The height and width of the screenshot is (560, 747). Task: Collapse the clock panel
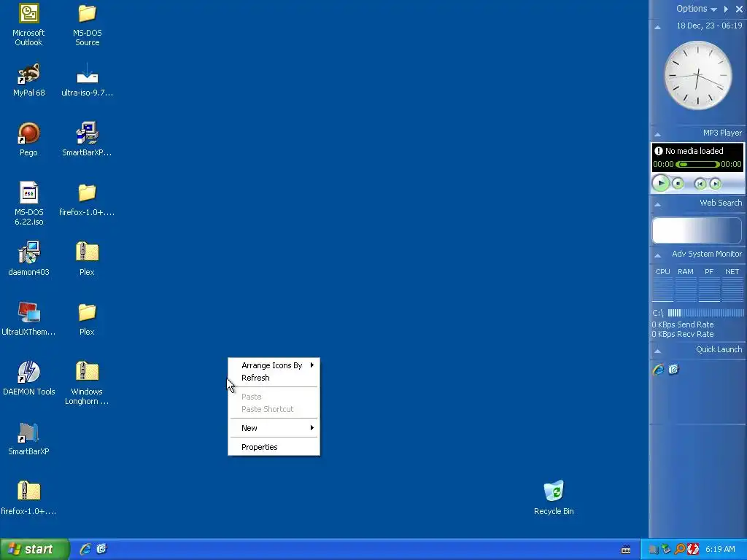pos(657,27)
